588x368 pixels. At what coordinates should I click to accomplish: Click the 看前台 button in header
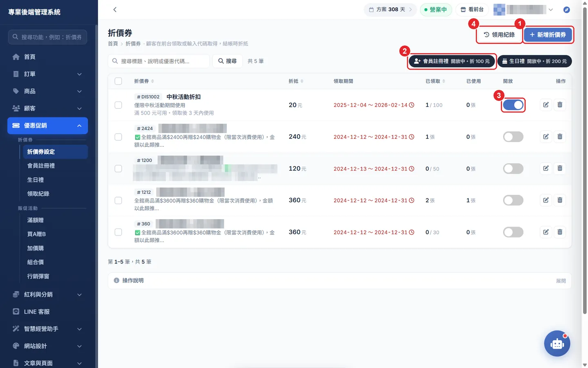[472, 9]
